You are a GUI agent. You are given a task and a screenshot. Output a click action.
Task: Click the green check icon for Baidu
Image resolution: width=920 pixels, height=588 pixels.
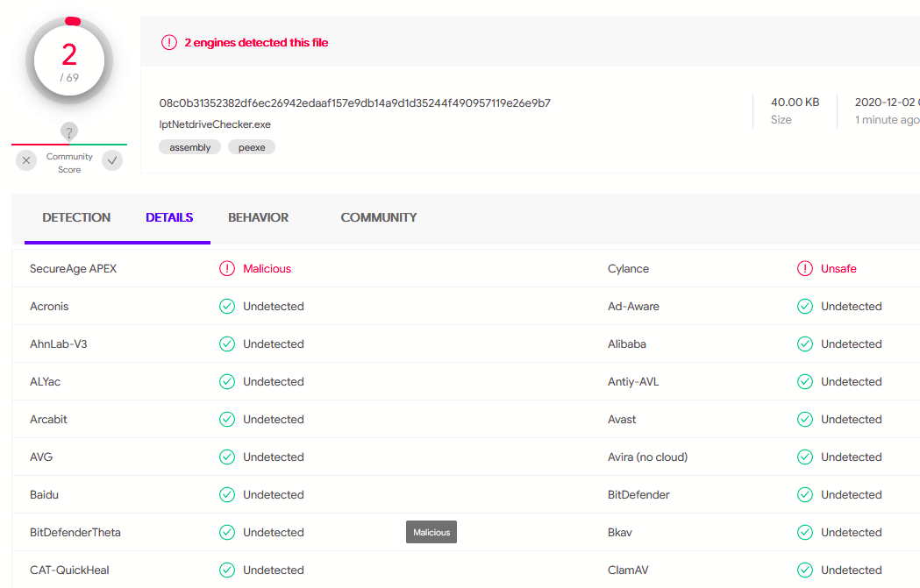coord(227,495)
